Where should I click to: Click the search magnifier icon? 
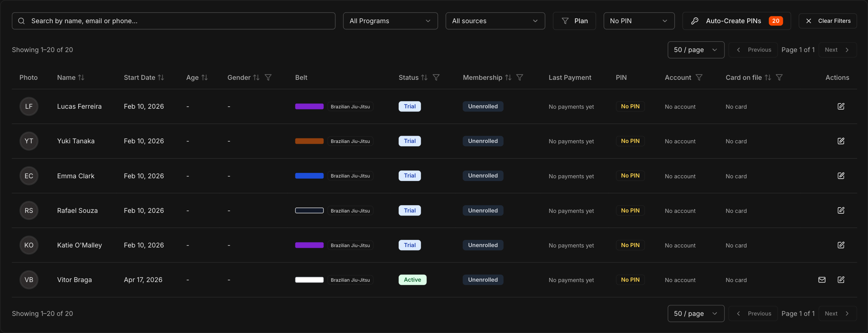pyautogui.click(x=22, y=21)
